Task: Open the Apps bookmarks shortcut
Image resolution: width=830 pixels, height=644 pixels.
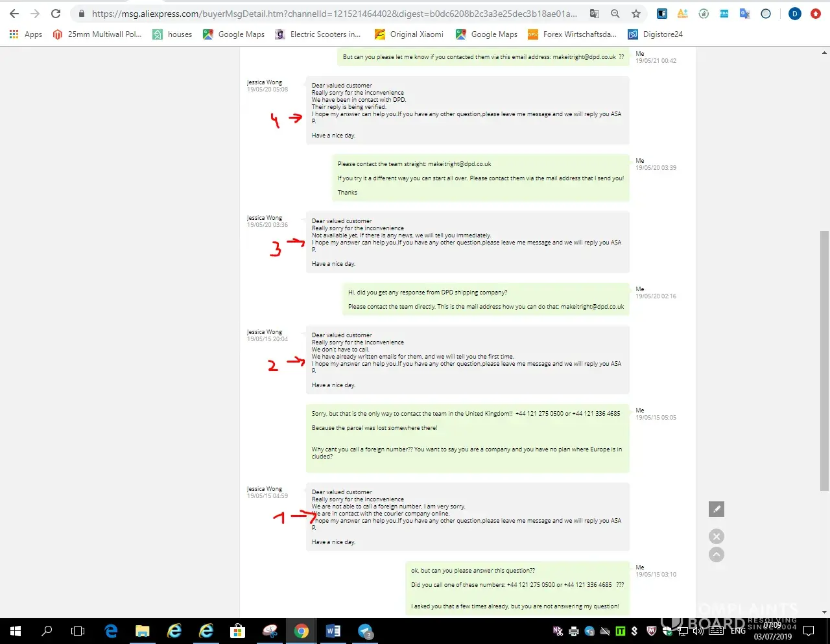Action: coord(26,34)
